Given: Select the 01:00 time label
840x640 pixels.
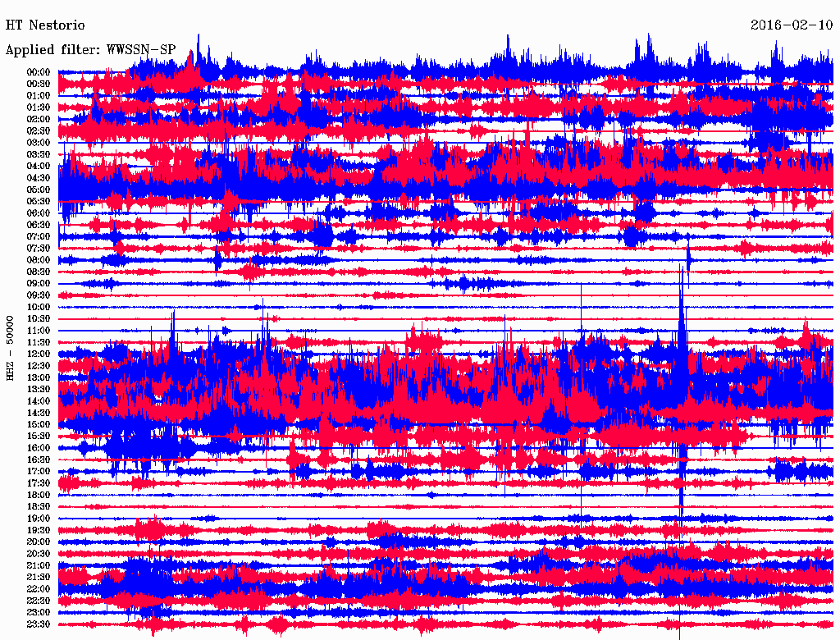Looking at the screenshot, I should pyautogui.click(x=39, y=95).
